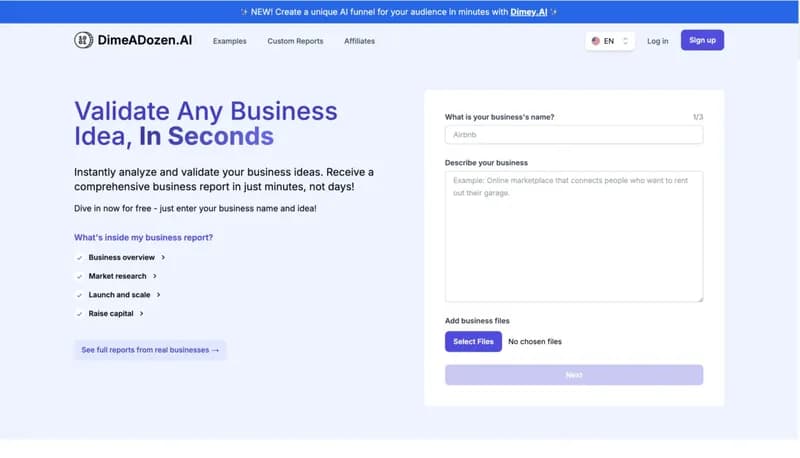Image resolution: width=800 pixels, height=458 pixels.
Task: Click the checkmark icon beside Business overview
Action: [79, 258]
